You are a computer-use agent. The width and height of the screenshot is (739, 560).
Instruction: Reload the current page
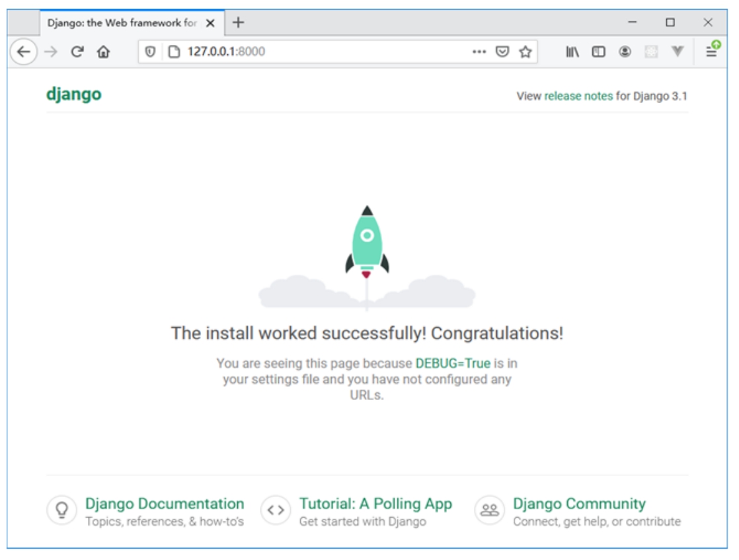(x=77, y=52)
